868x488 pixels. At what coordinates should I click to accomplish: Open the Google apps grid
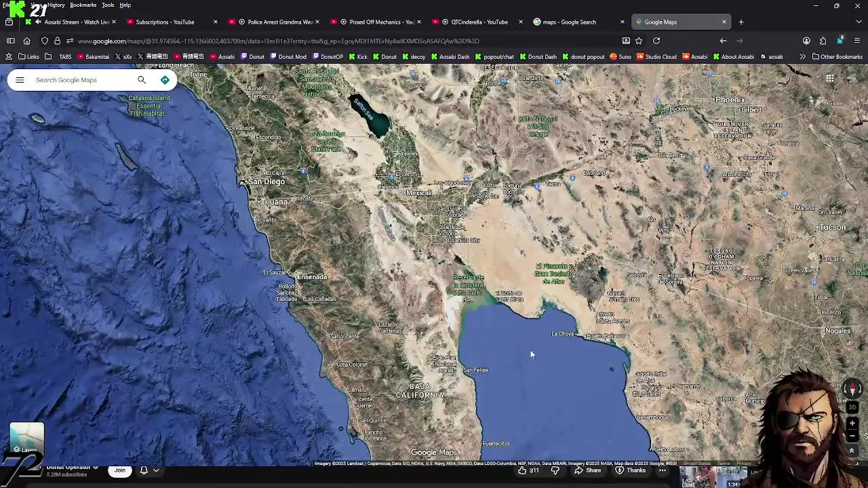[829, 79]
